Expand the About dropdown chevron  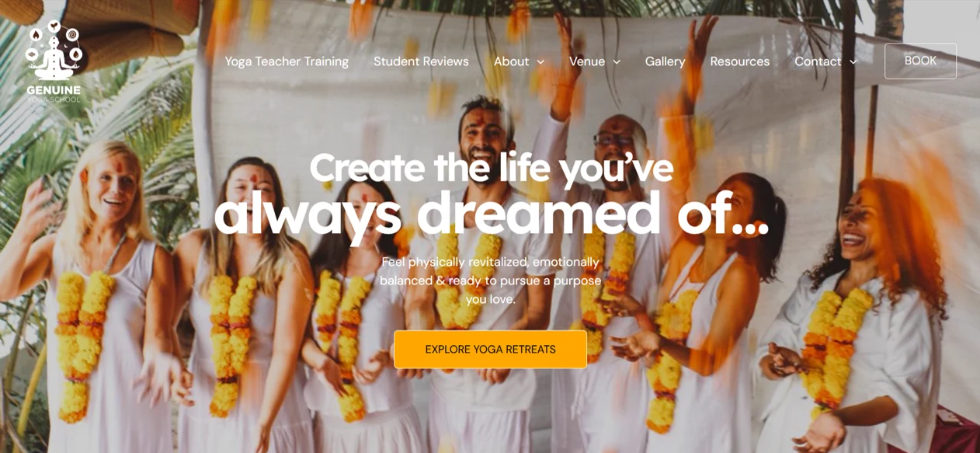(x=540, y=62)
